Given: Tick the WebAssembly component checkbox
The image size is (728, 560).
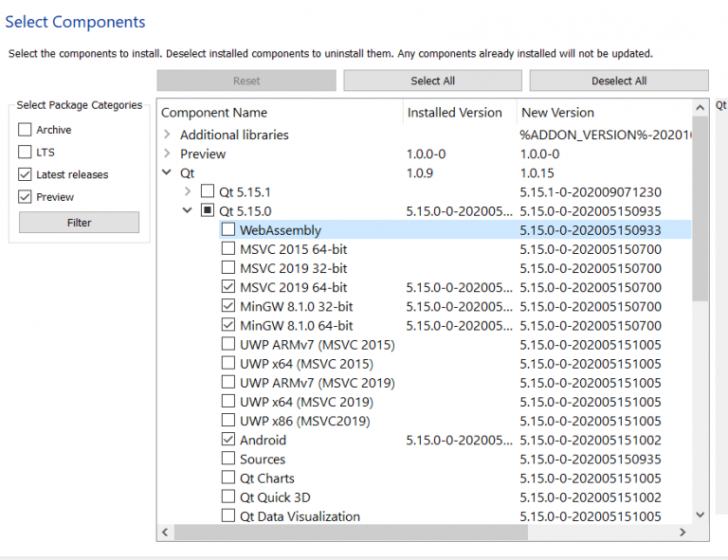Looking at the screenshot, I should tap(228, 230).
